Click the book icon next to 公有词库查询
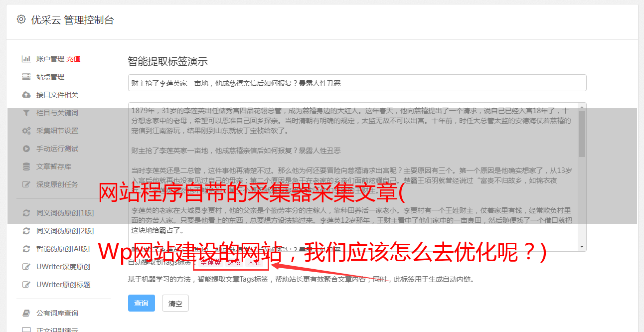644x332 pixels. point(26,313)
